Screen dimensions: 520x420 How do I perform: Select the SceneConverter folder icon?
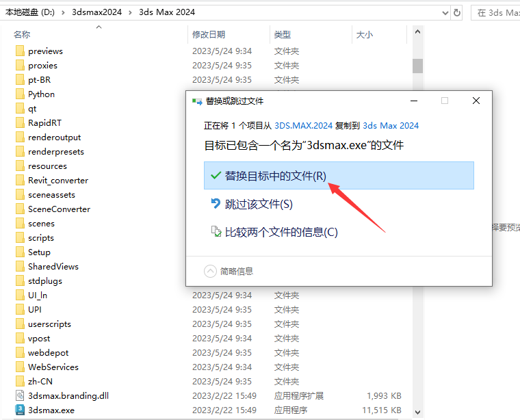pos(20,209)
